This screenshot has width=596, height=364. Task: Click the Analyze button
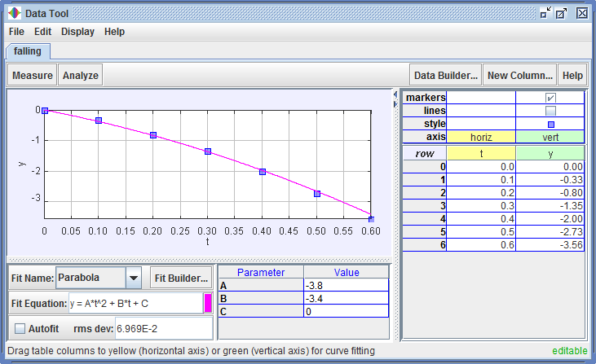click(x=81, y=75)
